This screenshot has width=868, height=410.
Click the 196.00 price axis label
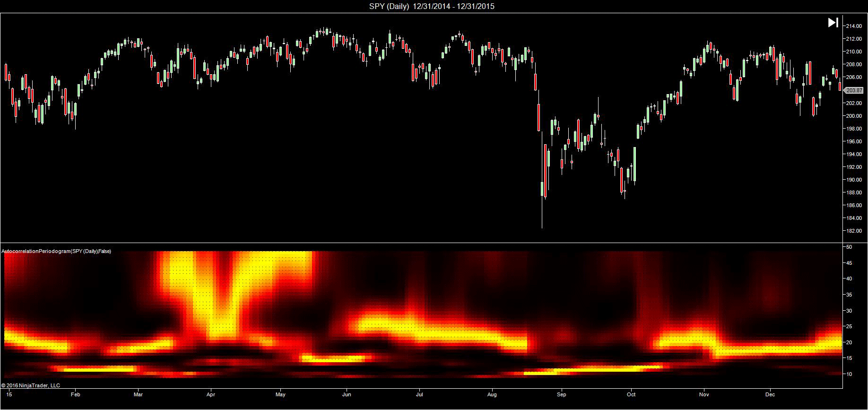click(853, 141)
